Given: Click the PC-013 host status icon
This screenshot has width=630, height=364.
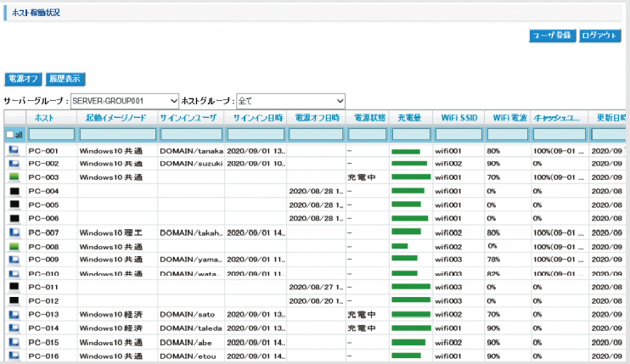Looking at the screenshot, I should pos(14,314).
